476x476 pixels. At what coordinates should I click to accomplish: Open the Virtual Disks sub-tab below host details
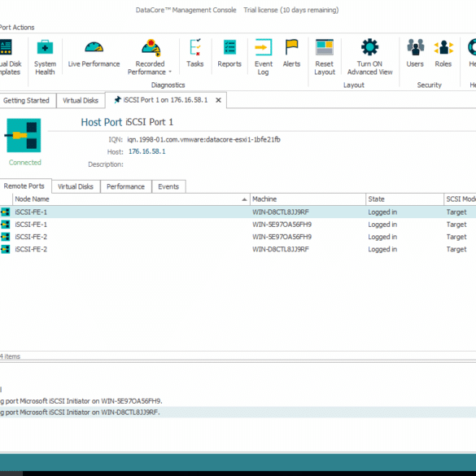[76, 186]
